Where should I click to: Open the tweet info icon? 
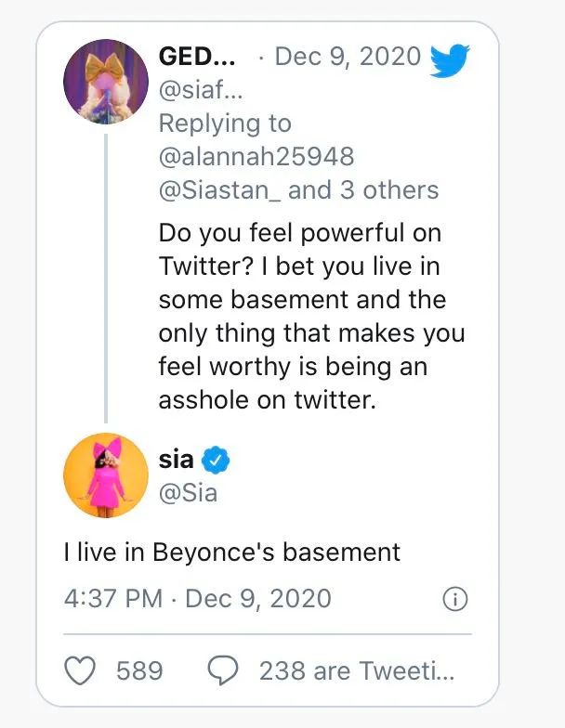click(454, 599)
